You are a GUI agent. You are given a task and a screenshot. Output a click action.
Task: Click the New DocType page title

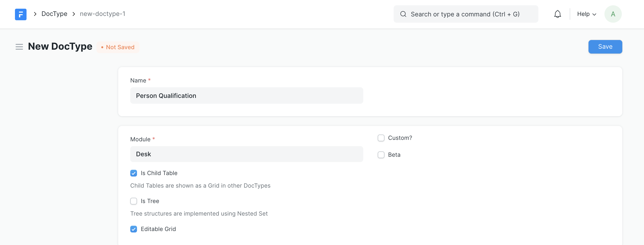point(60,47)
